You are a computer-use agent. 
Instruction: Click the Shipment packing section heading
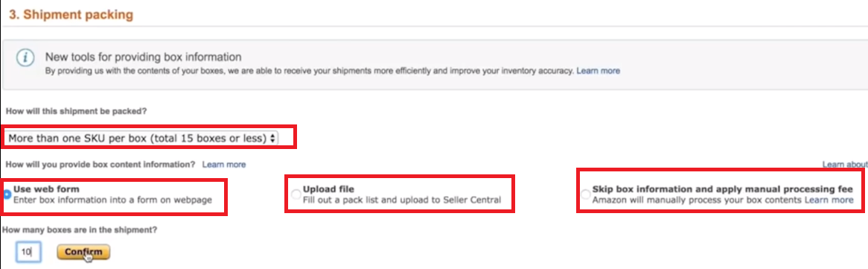point(71,14)
